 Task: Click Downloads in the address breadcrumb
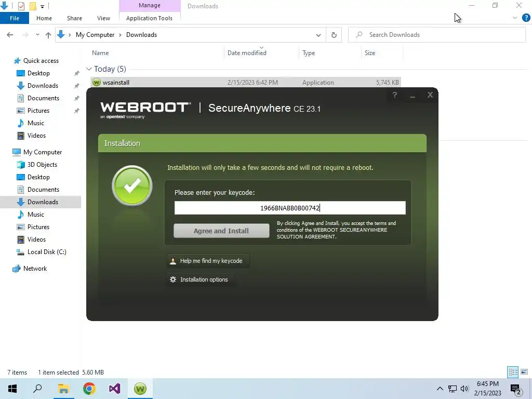tap(141, 35)
